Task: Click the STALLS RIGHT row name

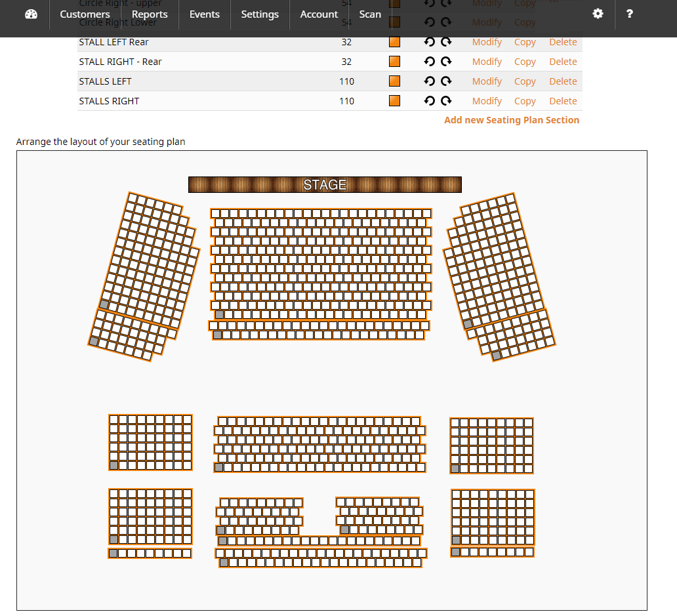Action: pyautogui.click(x=109, y=101)
